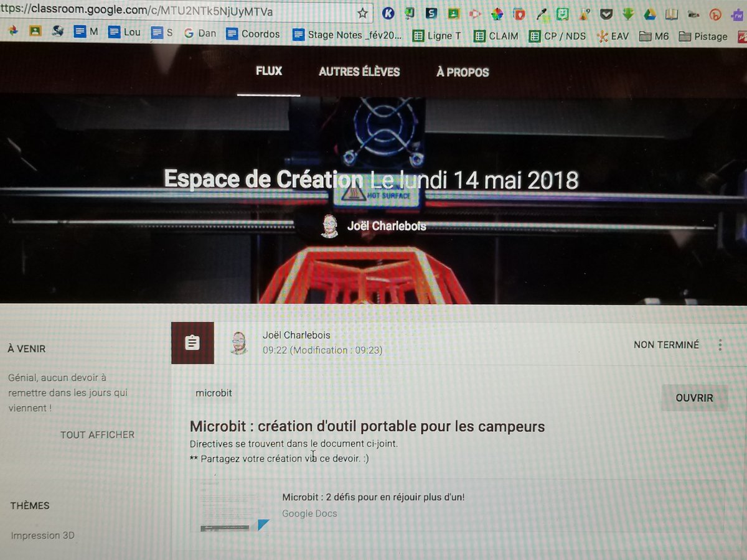
Task: Click the dark S extension icon
Action: click(431, 13)
